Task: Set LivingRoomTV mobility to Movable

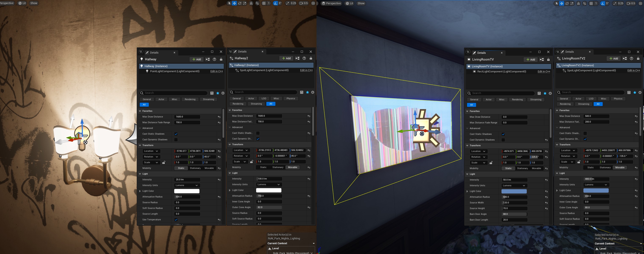Action: pos(536,168)
